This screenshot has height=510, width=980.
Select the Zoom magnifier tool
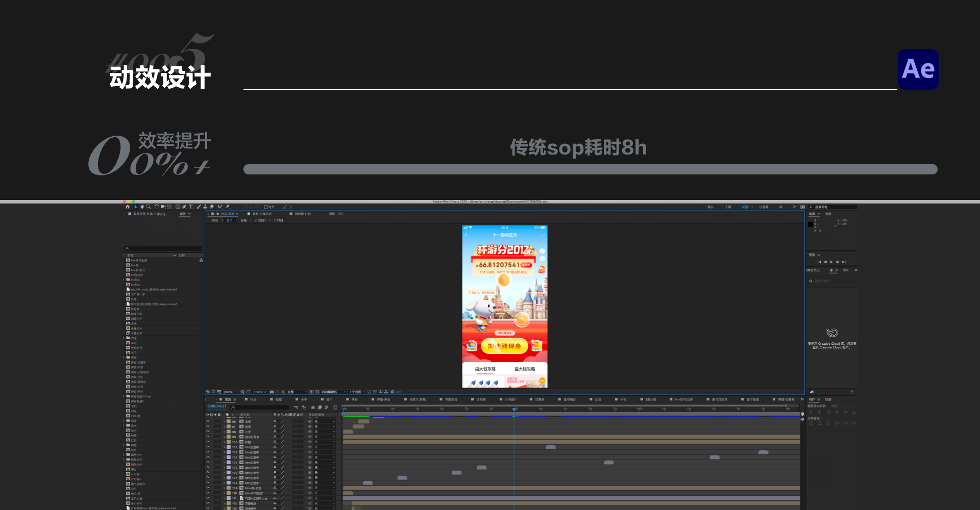coord(149,207)
